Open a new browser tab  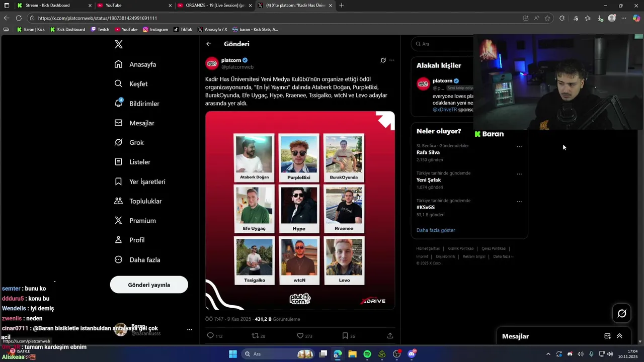click(x=342, y=6)
